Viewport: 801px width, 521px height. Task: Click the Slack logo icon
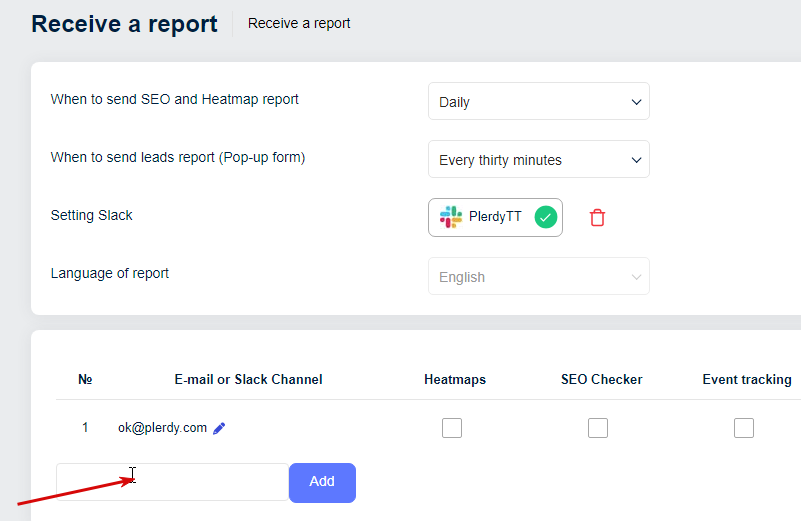coord(451,217)
